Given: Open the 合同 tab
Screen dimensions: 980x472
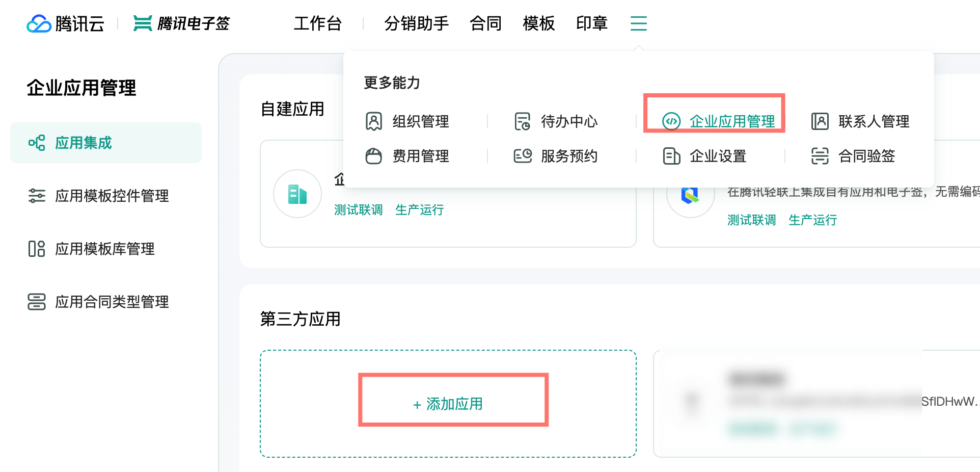Looking at the screenshot, I should pyautogui.click(x=486, y=23).
